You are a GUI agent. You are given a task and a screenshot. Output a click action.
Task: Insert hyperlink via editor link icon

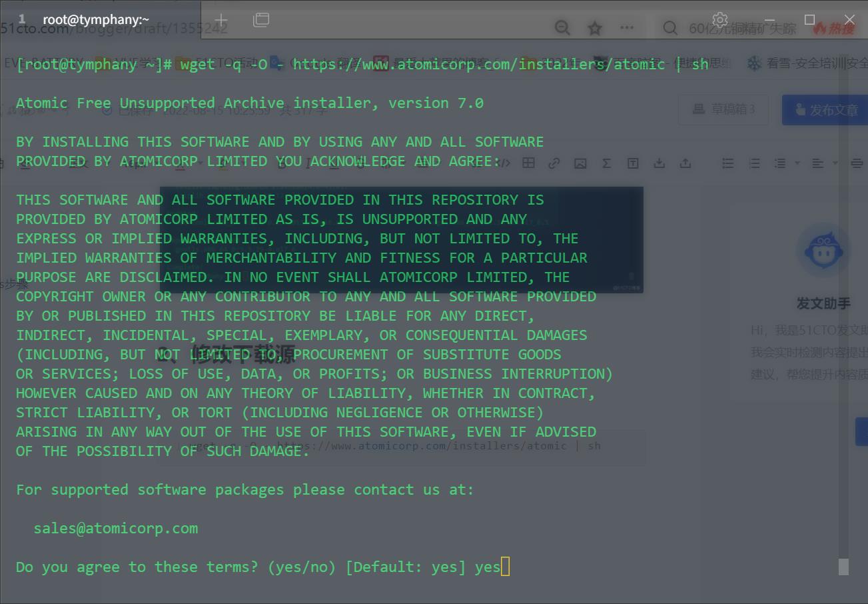(554, 163)
